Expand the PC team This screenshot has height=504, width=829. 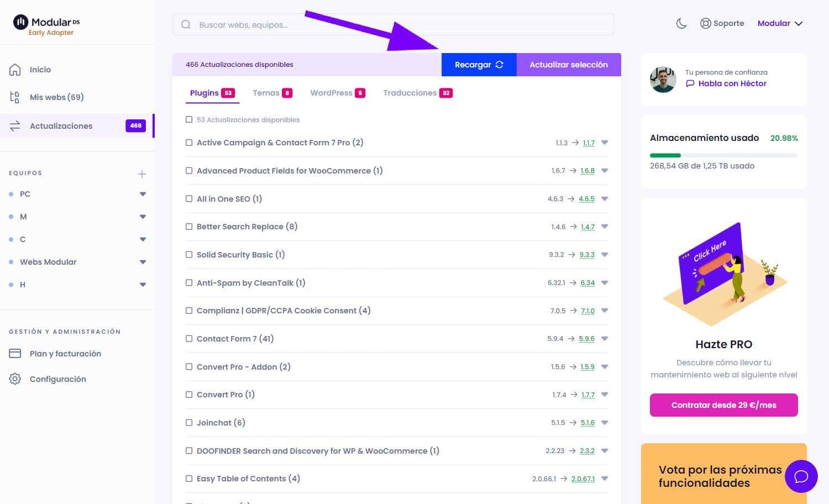(143, 194)
